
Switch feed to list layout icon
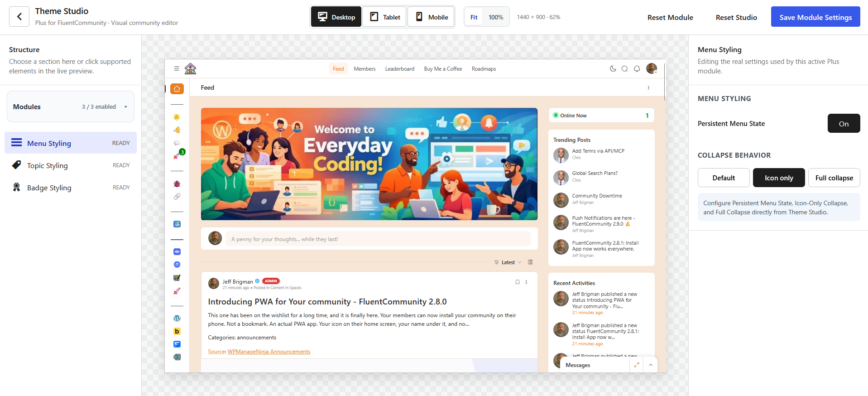530,262
